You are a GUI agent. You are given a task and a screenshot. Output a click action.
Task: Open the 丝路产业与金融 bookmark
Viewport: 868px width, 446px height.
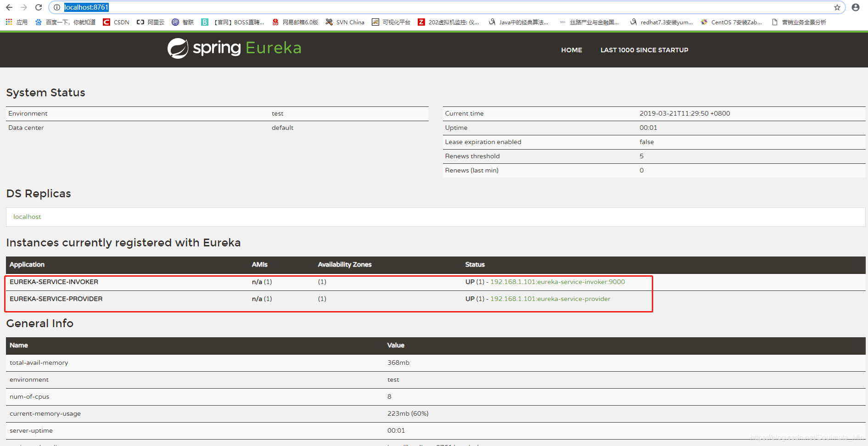[x=589, y=22]
